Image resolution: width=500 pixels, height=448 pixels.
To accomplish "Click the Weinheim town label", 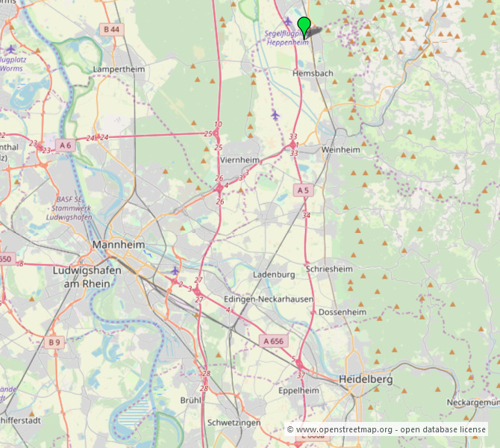I will 340,150.
